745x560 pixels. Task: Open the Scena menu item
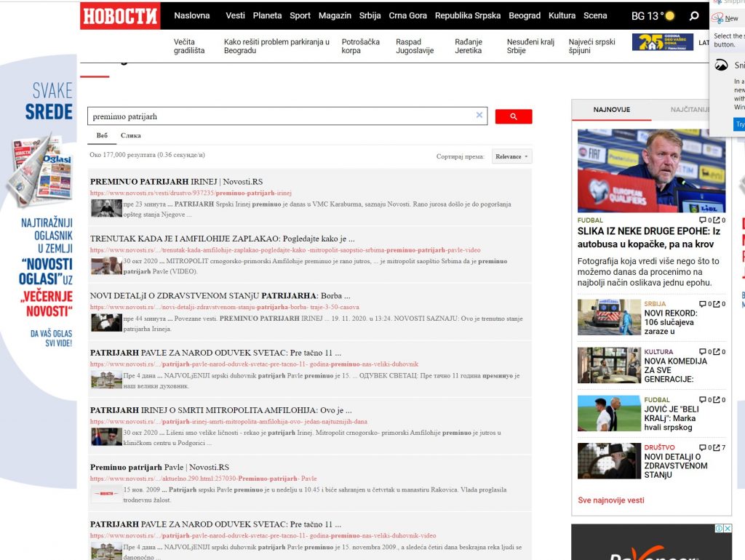click(595, 15)
